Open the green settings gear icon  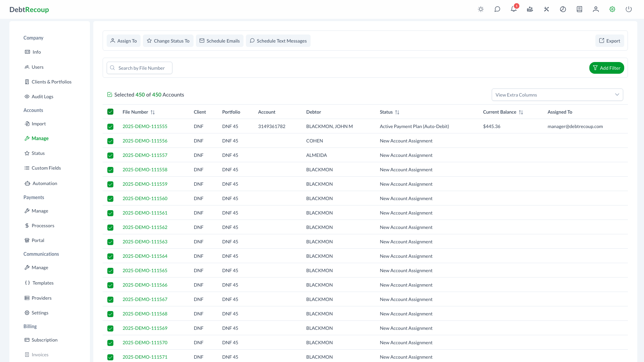612,9
